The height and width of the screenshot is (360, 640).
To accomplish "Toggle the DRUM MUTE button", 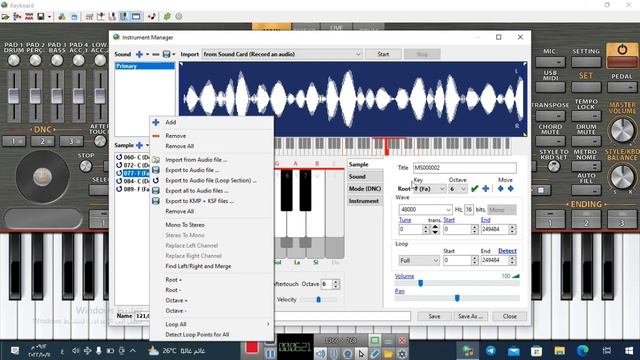I will [586, 141].
